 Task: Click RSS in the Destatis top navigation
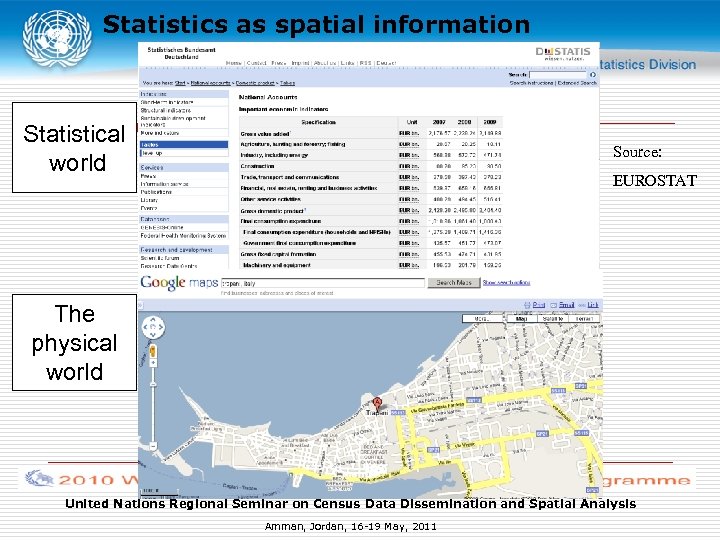click(366, 63)
